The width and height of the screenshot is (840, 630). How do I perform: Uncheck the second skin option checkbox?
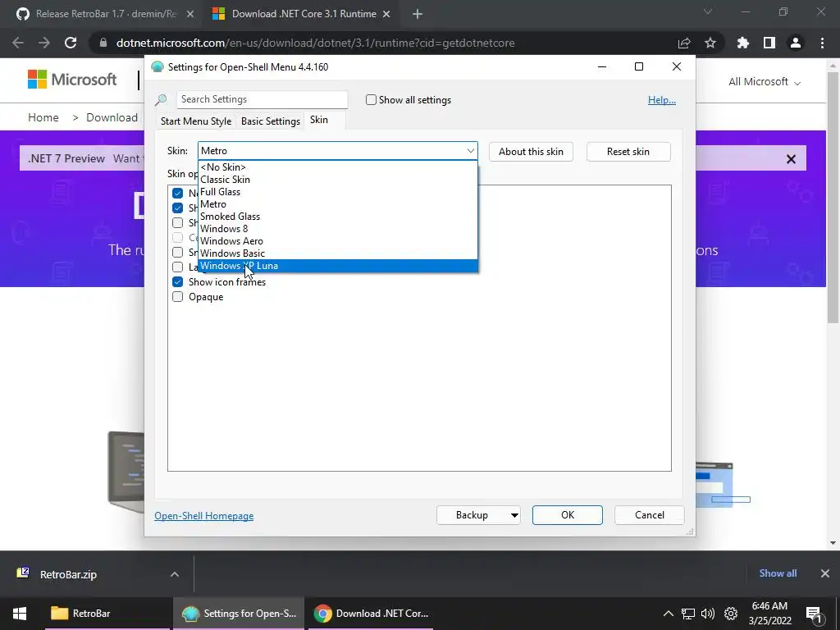coord(177,208)
